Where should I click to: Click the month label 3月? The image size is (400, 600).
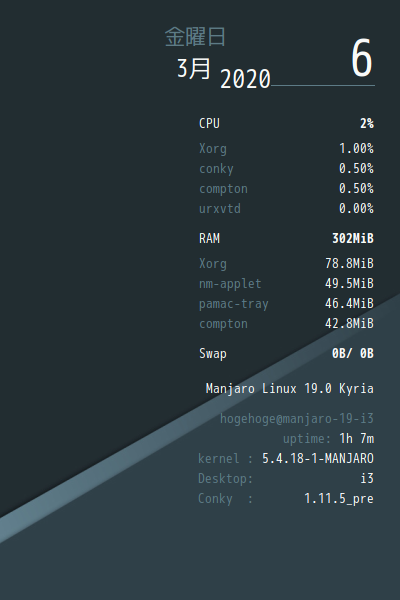(194, 69)
